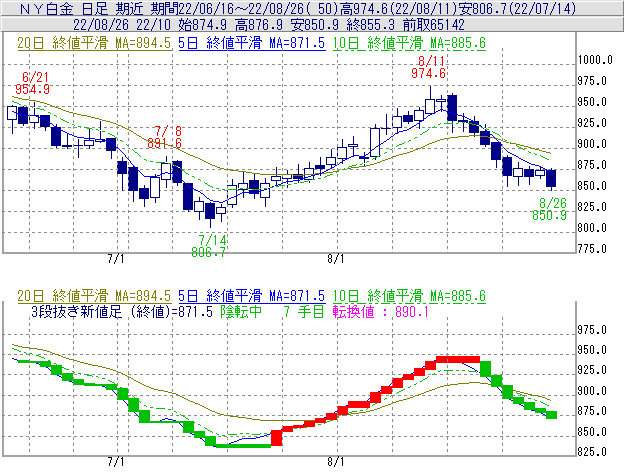Image resolution: width=624 pixels, height=475 pixels.
Task: Click the 7/8 891.6 peak annotation
Action: (x=164, y=137)
